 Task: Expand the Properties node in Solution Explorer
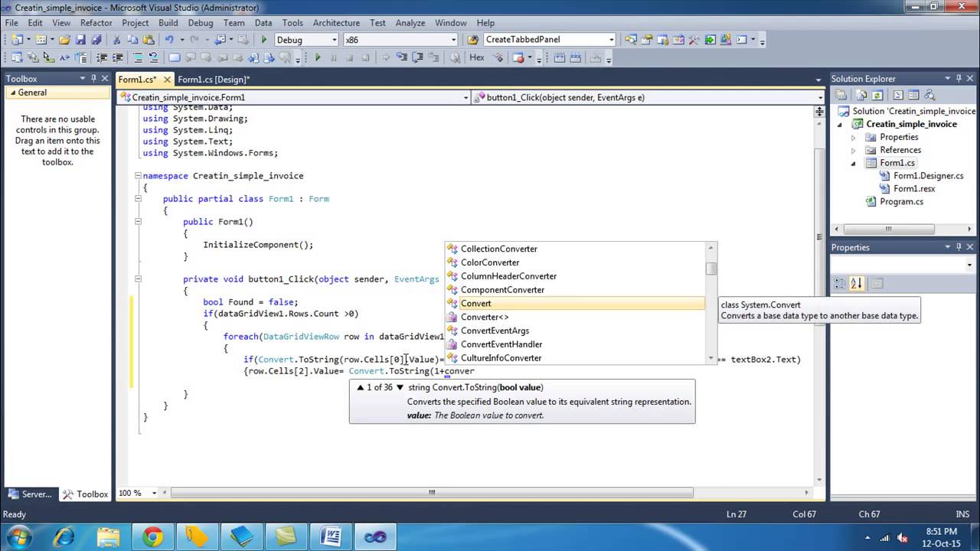click(854, 137)
